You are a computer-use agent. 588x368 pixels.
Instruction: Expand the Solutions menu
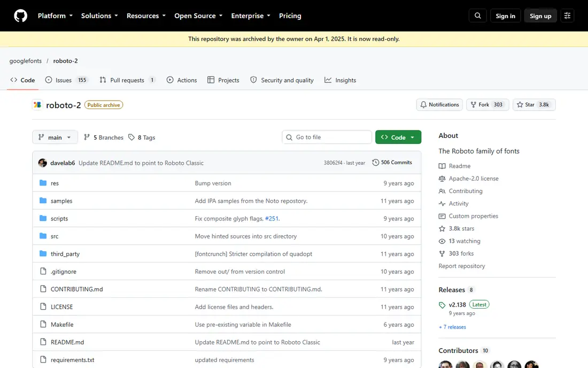click(x=99, y=16)
